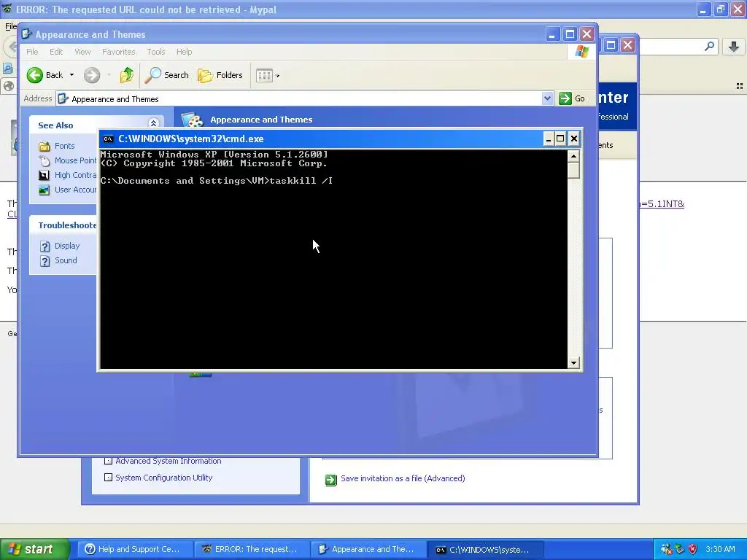Open the File menu in Appearance and Themes
Image resolution: width=747 pixels, height=560 pixels.
(x=32, y=52)
